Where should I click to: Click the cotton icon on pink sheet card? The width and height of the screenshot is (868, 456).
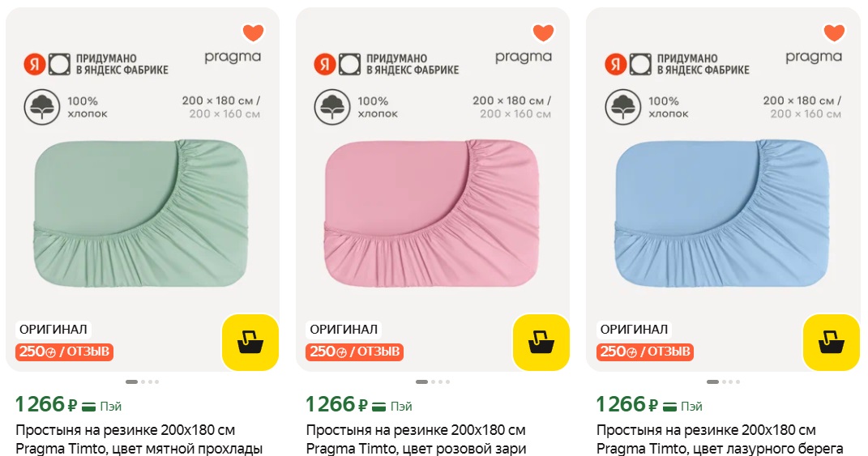(329, 108)
